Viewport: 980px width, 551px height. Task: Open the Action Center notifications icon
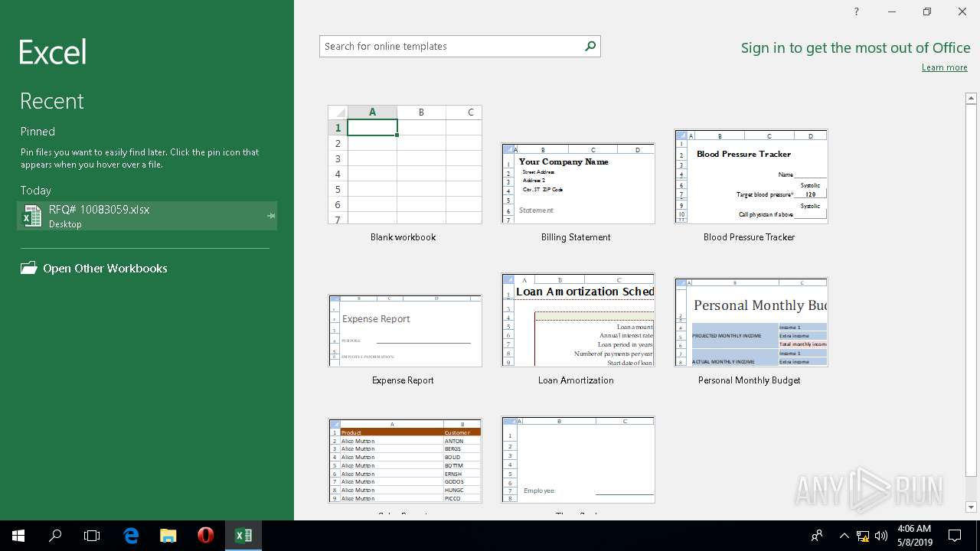(955, 536)
